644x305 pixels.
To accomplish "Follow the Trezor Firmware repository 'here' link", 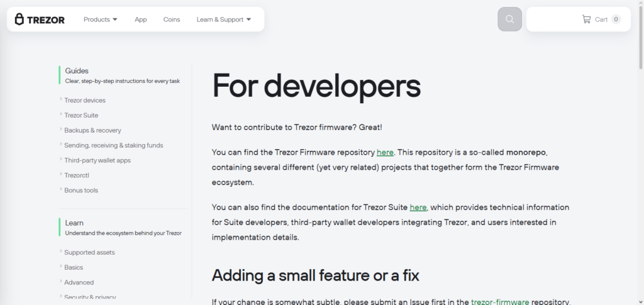I will tap(385, 152).
